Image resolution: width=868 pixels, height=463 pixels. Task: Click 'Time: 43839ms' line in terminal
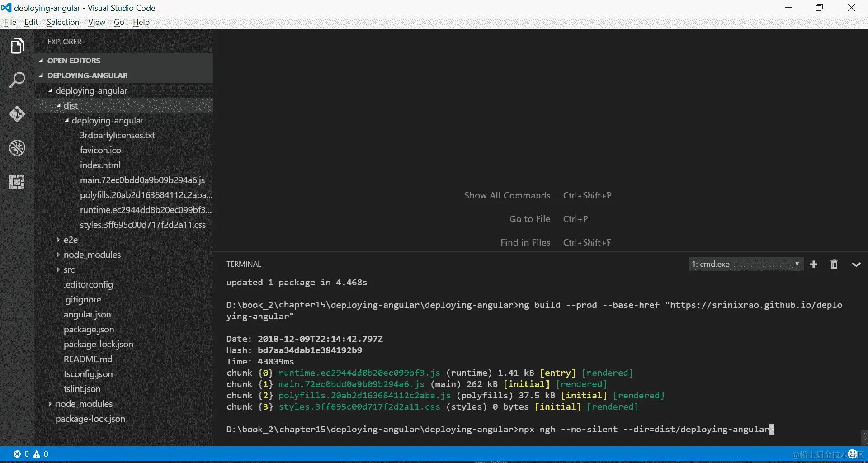(260, 361)
